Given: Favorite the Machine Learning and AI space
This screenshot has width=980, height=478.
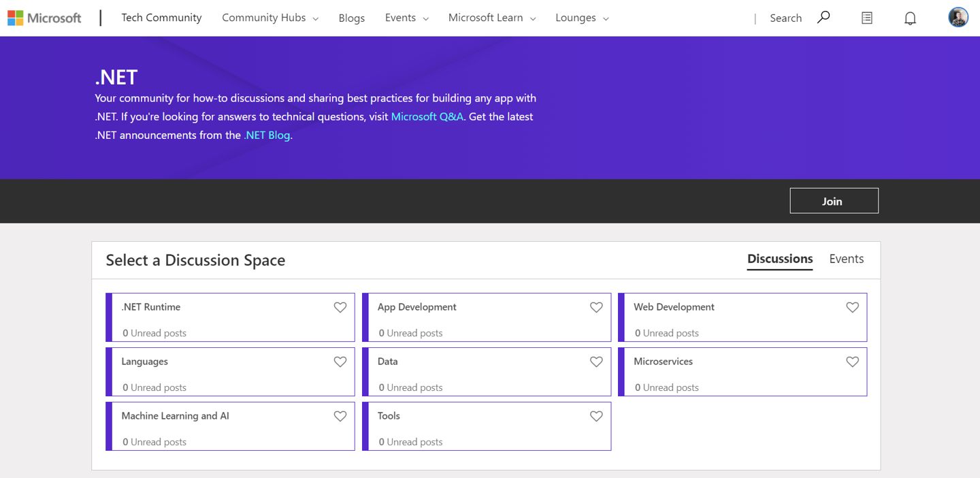Looking at the screenshot, I should (x=340, y=416).
